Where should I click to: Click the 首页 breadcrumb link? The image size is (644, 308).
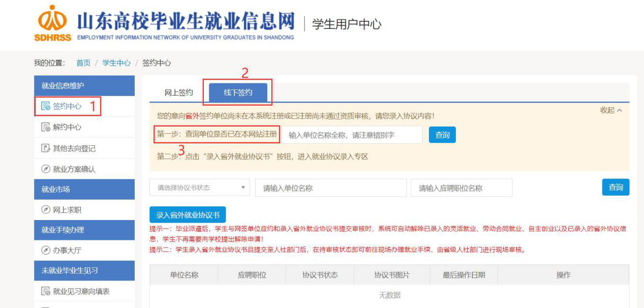83,63
